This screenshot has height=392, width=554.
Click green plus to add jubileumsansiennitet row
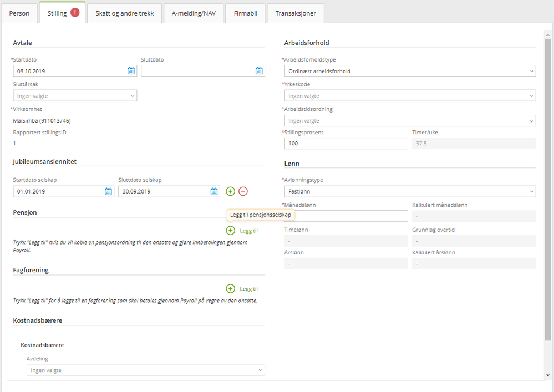click(231, 191)
